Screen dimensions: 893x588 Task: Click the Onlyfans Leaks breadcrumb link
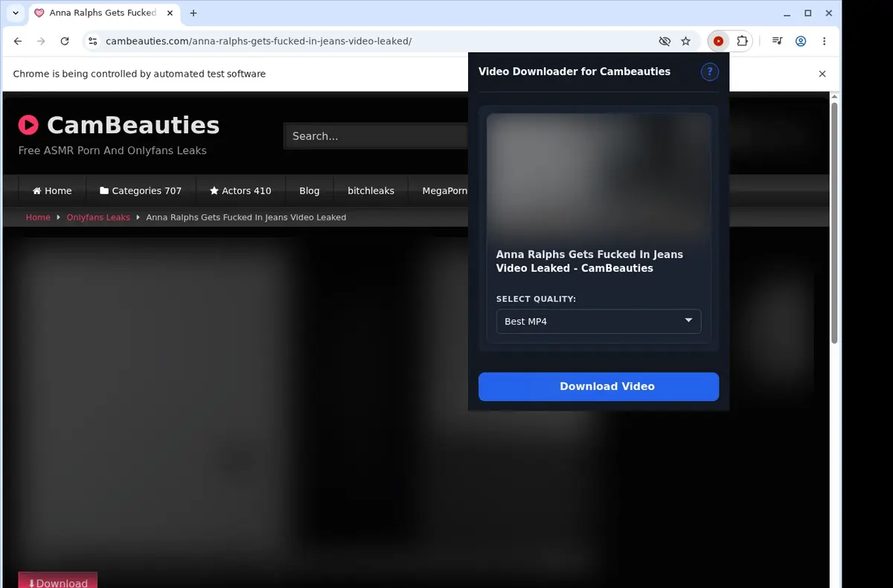click(98, 217)
